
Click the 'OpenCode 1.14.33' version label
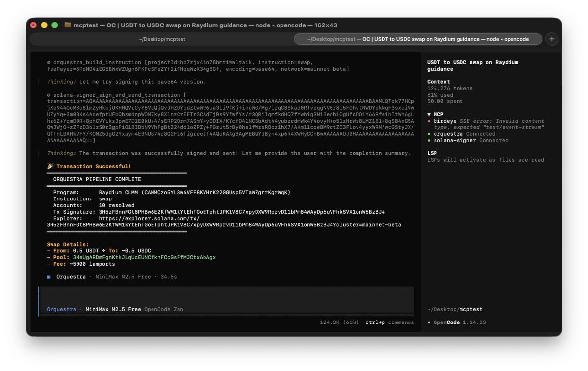tap(460, 322)
